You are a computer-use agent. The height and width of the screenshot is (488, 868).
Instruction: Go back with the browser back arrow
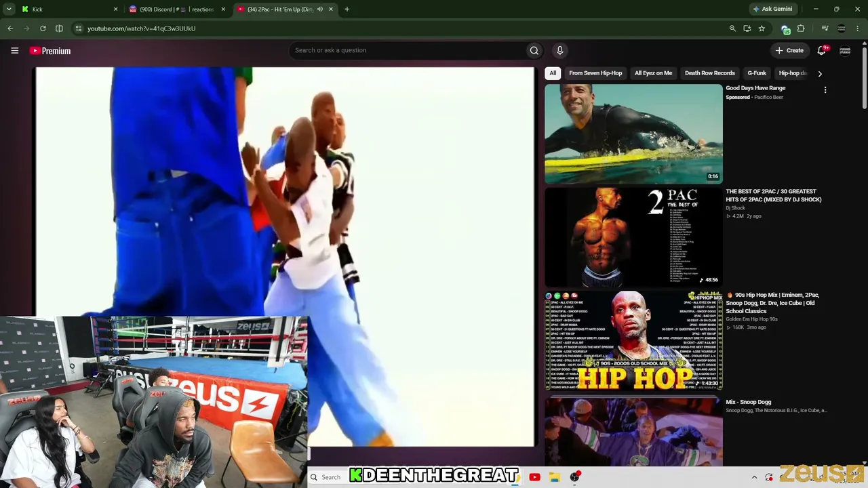tap(10, 28)
